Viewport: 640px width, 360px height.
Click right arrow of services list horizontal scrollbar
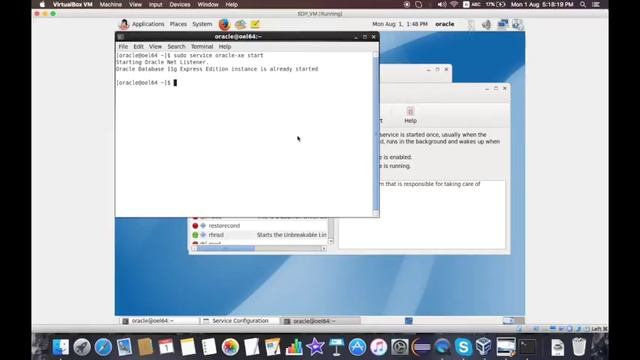(x=324, y=248)
